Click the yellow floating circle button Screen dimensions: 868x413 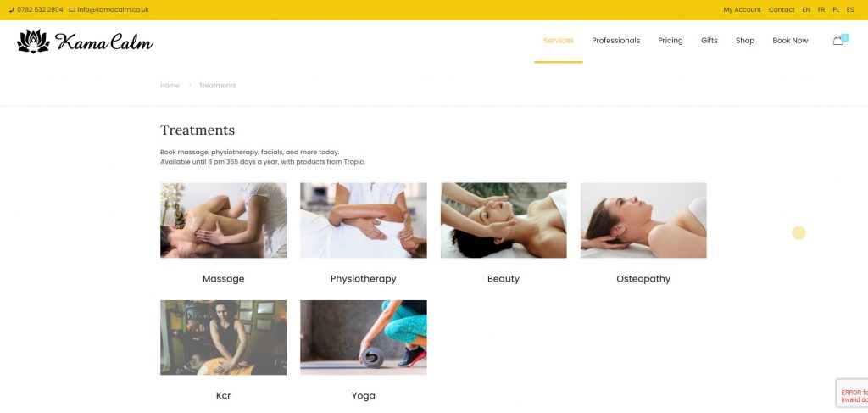(798, 233)
